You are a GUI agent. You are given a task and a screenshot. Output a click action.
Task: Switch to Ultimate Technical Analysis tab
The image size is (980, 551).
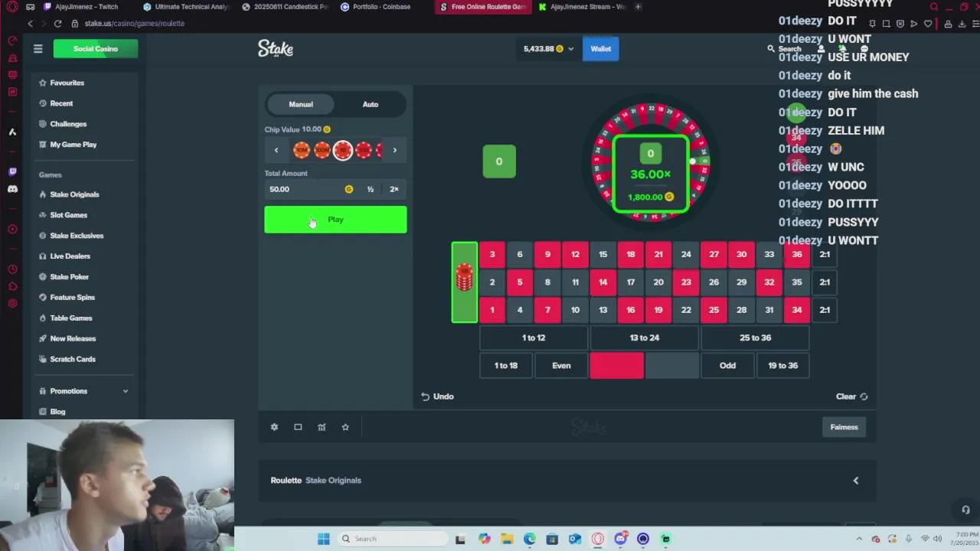tap(186, 7)
